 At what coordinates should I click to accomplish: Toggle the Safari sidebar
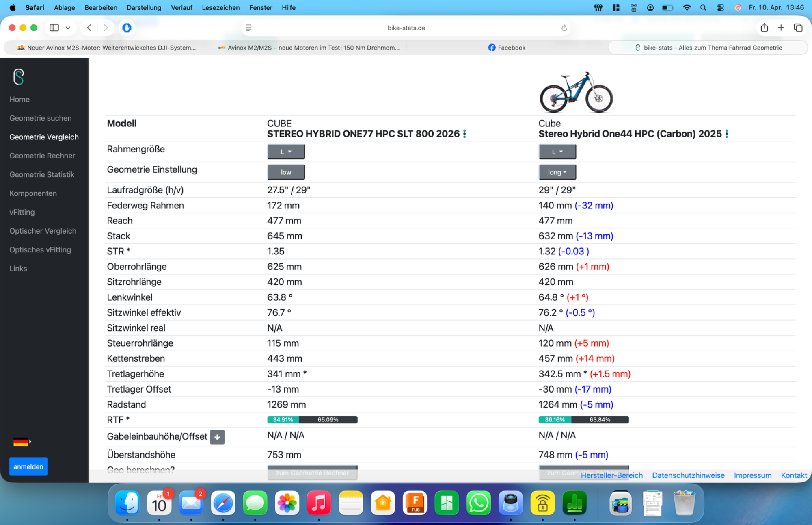[x=54, y=28]
